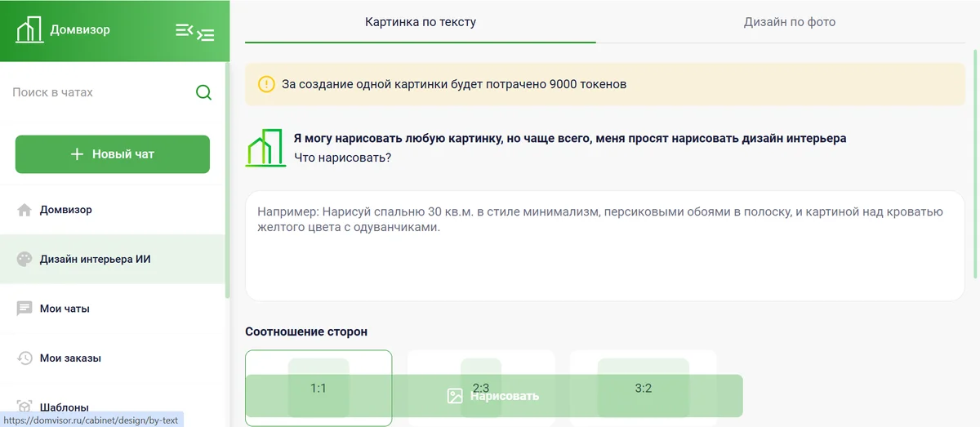The height and width of the screenshot is (427, 980).
Task: Open the Дизайн по фото tab
Action: pos(789,22)
